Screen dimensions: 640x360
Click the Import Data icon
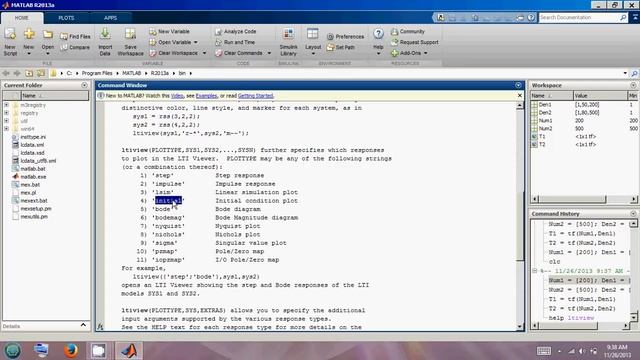point(105,34)
